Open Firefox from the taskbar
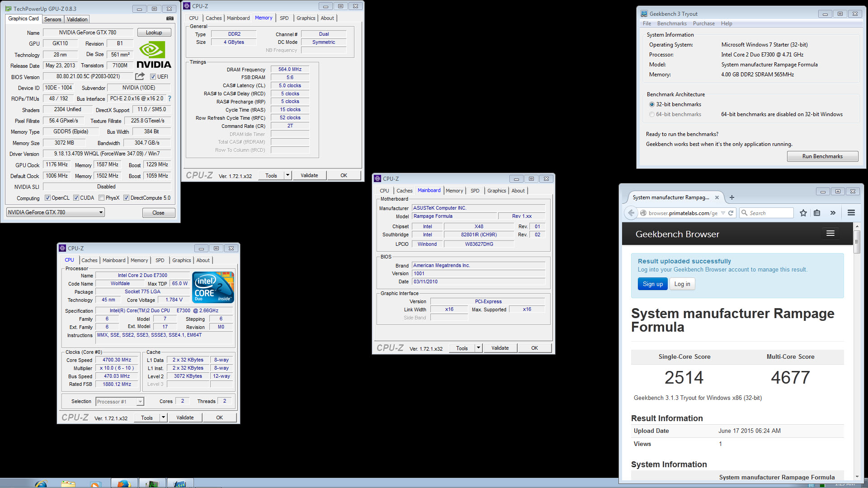Screen dimensions: 868x488 [124, 483]
